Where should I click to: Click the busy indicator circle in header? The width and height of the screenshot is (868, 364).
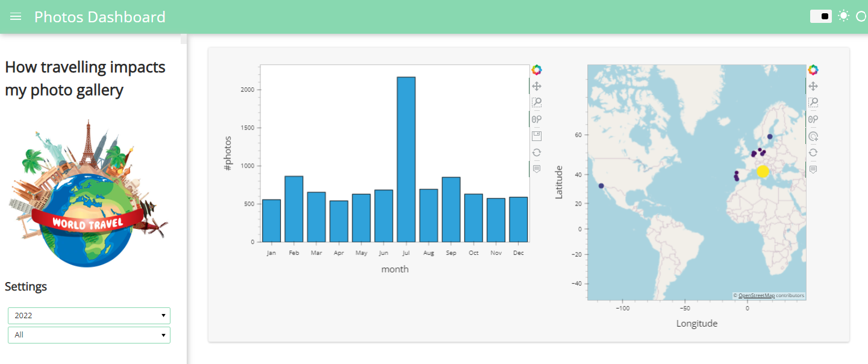(862, 16)
